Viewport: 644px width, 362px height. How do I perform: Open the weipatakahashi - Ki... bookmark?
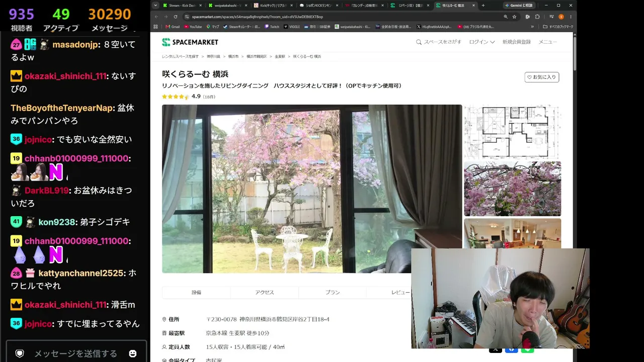(x=353, y=27)
